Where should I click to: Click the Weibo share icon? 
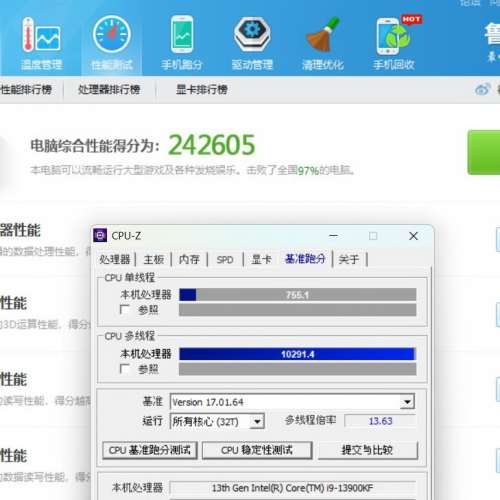[x=483, y=89]
